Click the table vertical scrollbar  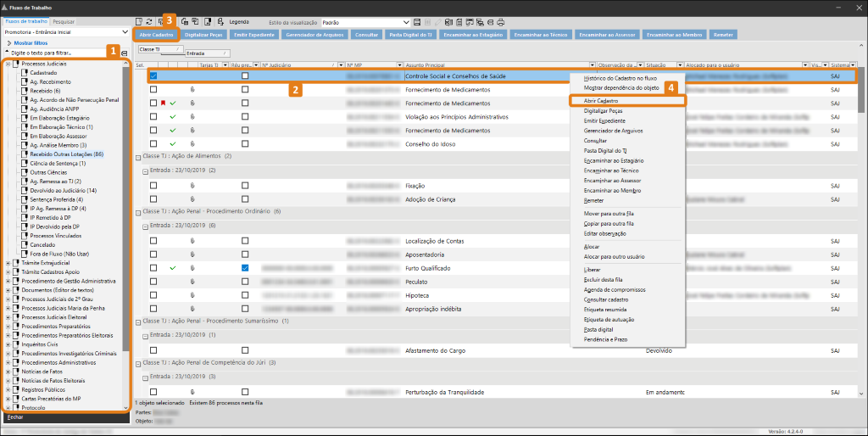(861, 89)
